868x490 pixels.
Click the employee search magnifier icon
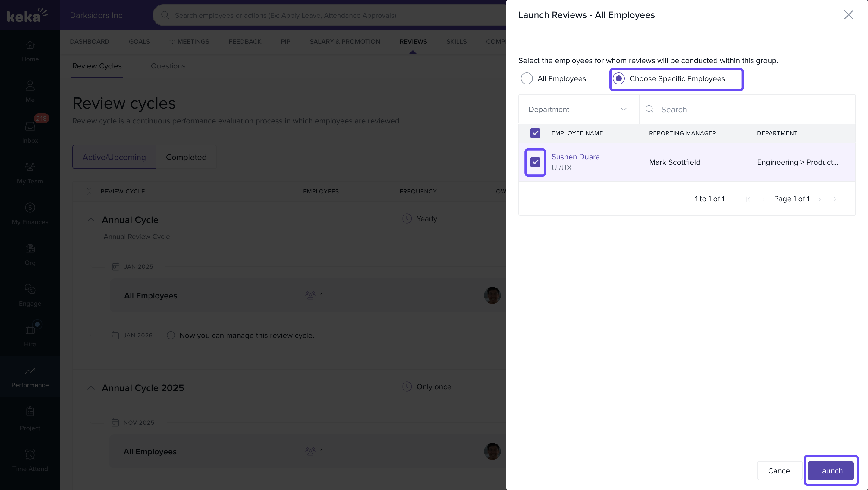click(649, 109)
